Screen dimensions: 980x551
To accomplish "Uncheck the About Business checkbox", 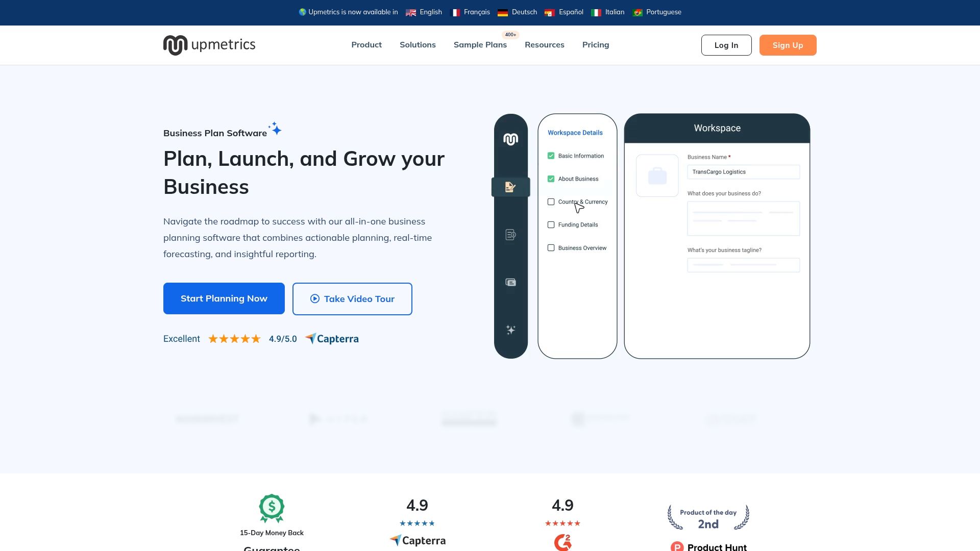I will pos(551,179).
